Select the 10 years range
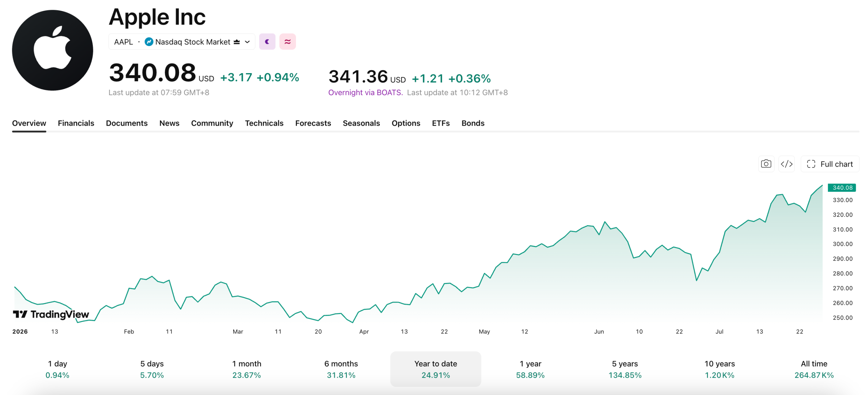 [719, 369]
